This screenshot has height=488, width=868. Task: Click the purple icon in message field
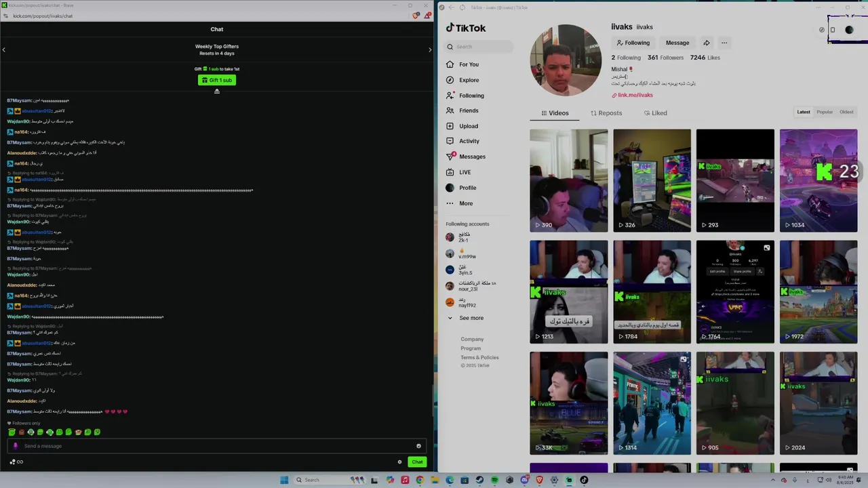[16, 446]
